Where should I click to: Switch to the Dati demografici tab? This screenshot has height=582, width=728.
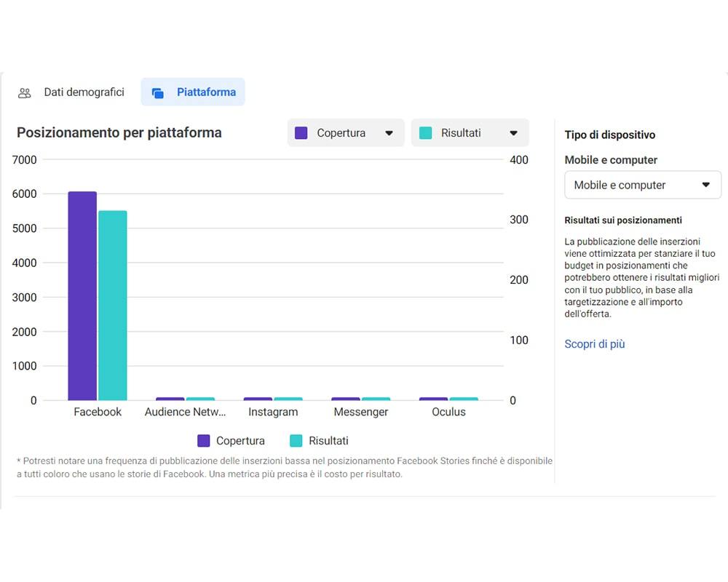[x=71, y=92]
